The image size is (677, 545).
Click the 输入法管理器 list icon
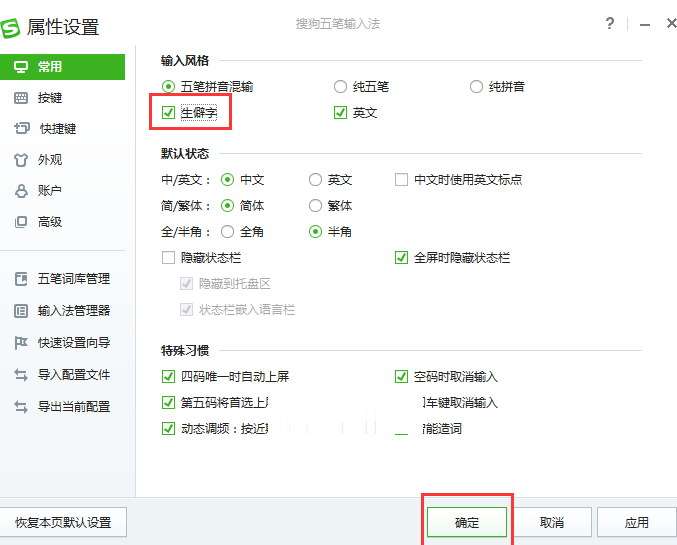coord(21,311)
